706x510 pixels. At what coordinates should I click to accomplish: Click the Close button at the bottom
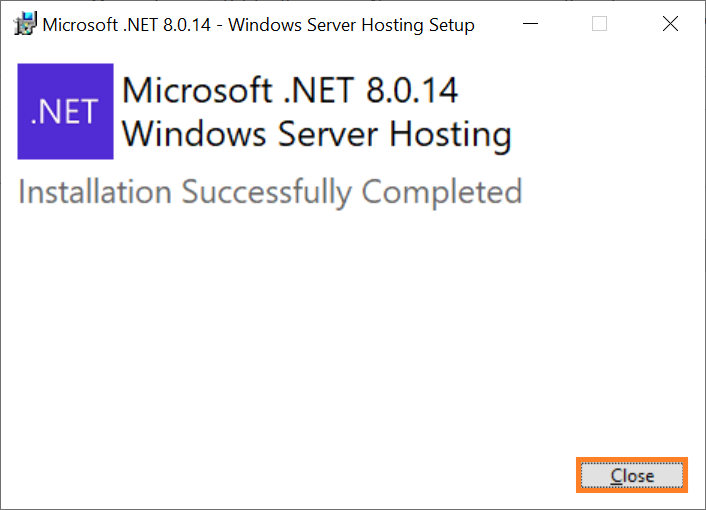(632, 475)
